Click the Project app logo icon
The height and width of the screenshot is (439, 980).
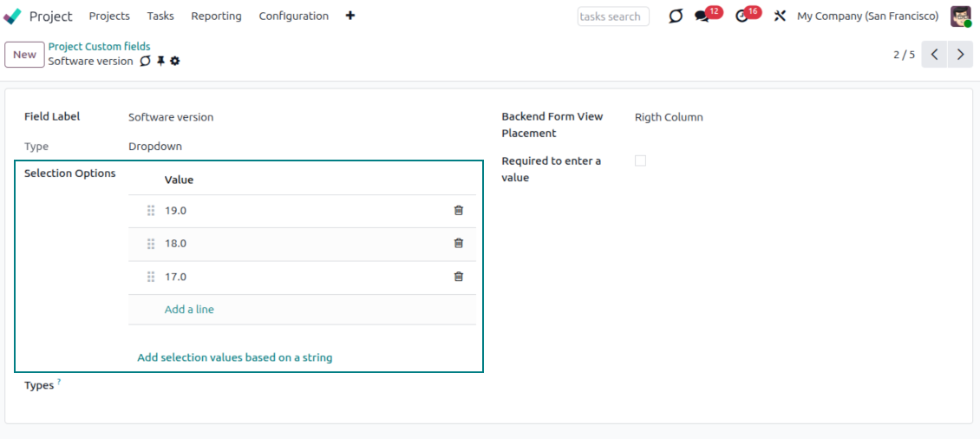(13, 16)
